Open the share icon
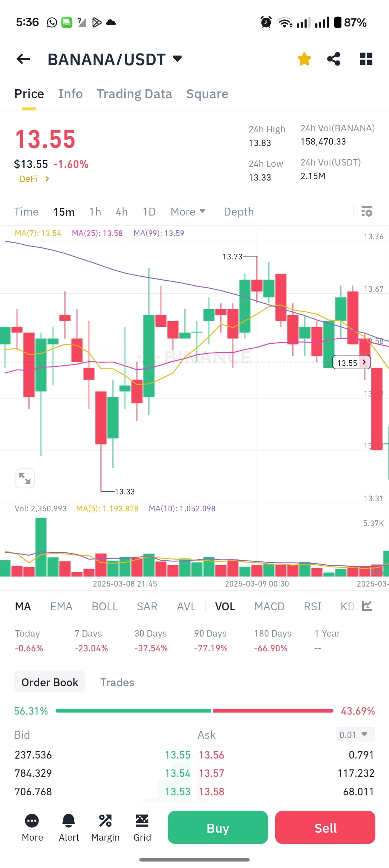This screenshot has width=389, height=868. coord(334,59)
